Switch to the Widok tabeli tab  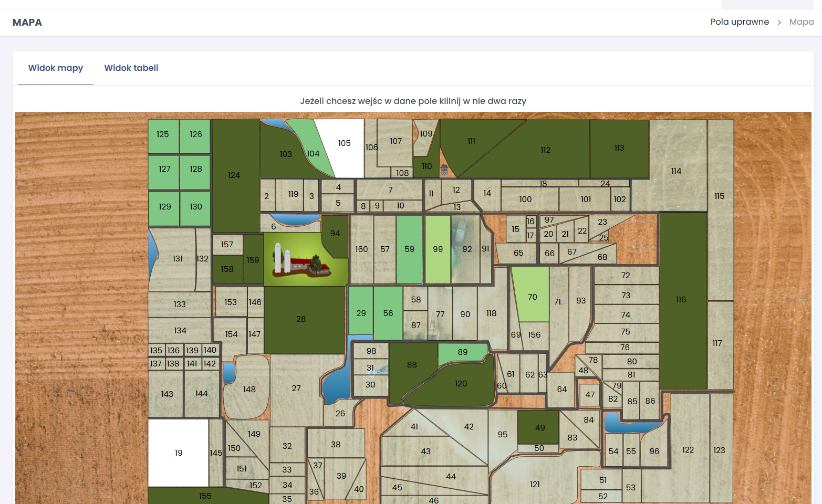(131, 68)
